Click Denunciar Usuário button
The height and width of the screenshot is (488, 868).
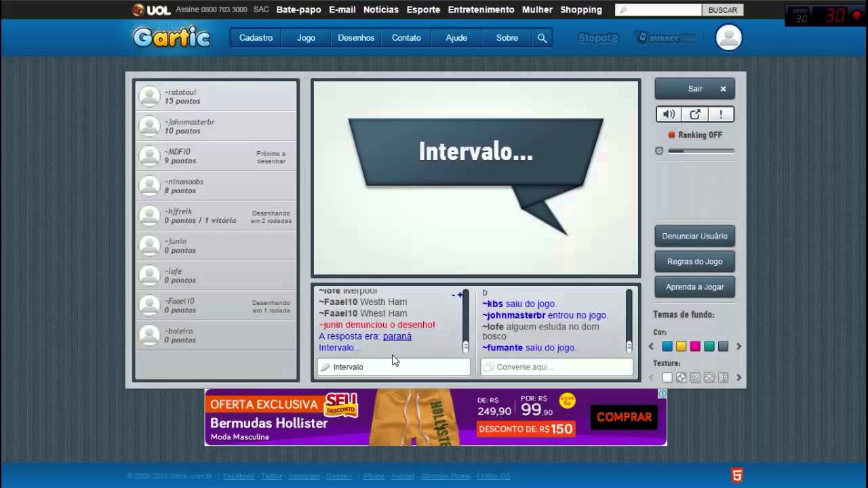[694, 236]
